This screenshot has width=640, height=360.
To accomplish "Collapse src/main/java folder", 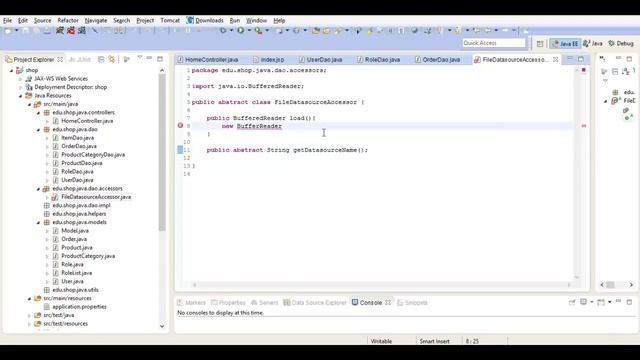I will click(29, 104).
